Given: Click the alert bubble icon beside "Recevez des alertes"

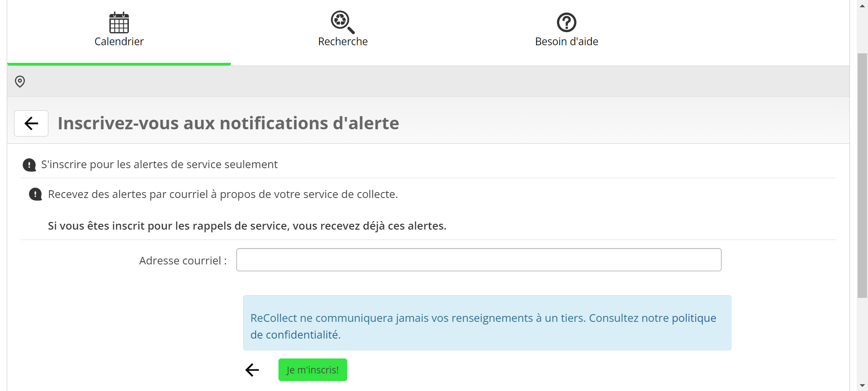Looking at the screenshot, I should 35,194.
